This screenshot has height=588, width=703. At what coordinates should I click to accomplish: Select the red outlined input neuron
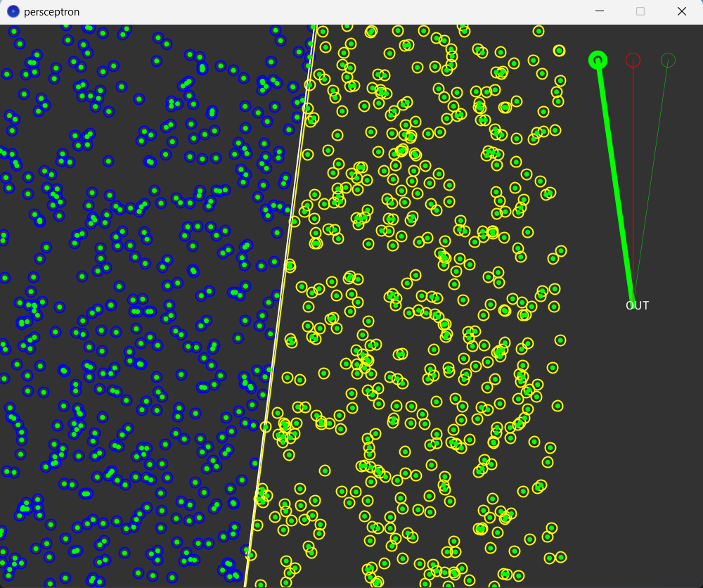(x=633, y=60)
